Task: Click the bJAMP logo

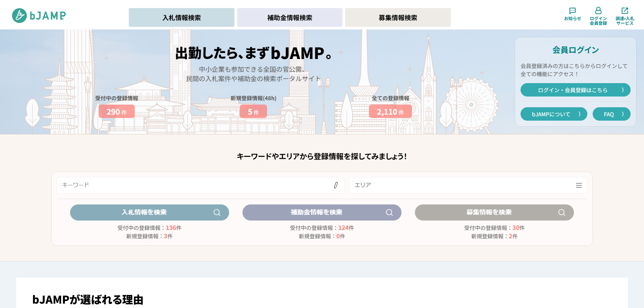Action: click(x=39, y=15)
